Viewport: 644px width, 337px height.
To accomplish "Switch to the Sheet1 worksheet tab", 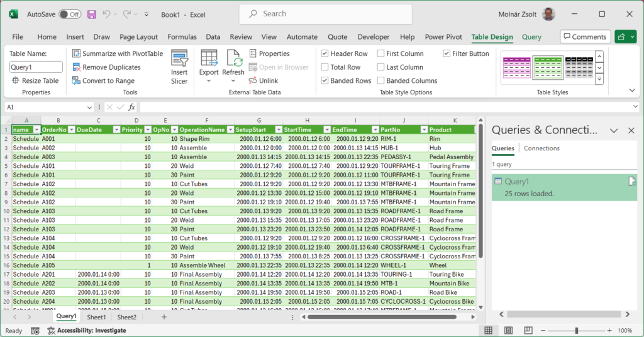I will [x=96, y=318].
